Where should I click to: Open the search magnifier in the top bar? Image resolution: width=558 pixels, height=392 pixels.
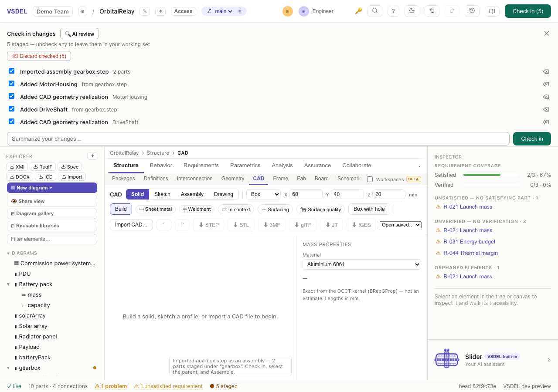(375, 11)
